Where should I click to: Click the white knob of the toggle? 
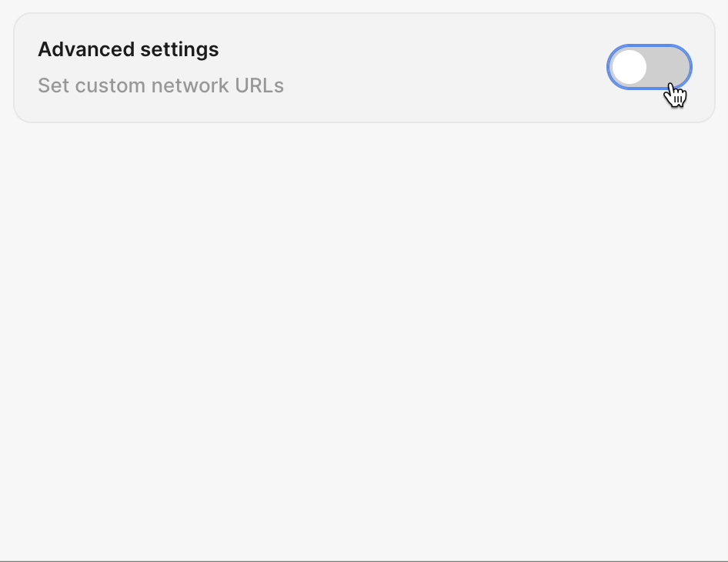pos(629,67)
